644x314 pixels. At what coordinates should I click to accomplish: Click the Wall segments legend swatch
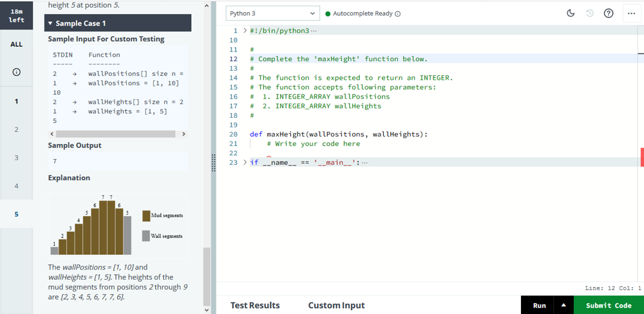tap(146, 236)
